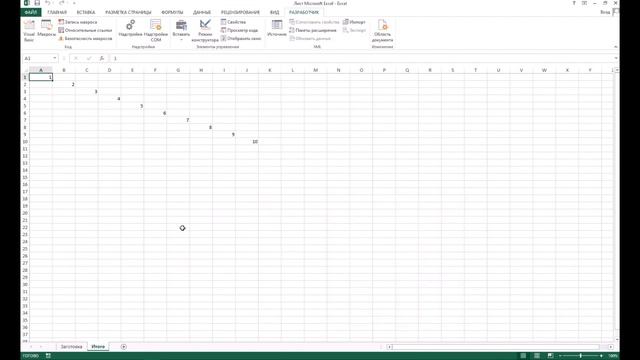640x360 pixels.
Task: Expand the Вставить controls dropdown
Action: click(181, 31)
